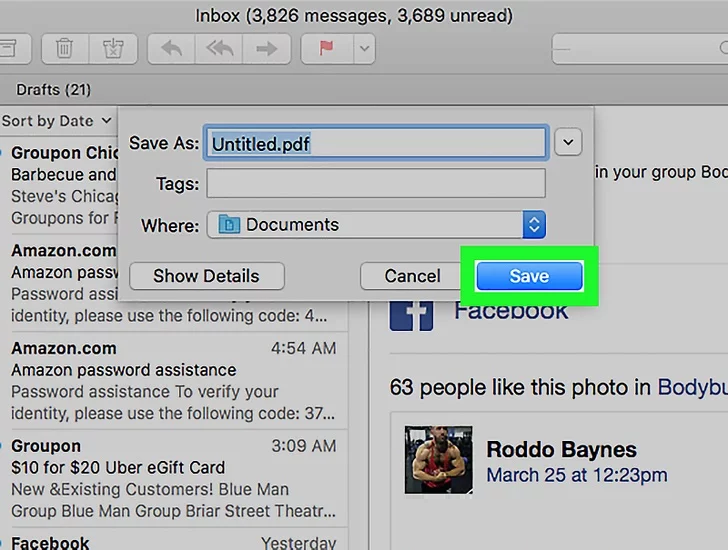This screenshot has height=550, width=728.
Task: Open the Sort by Date menu
Action: (56, 121)
